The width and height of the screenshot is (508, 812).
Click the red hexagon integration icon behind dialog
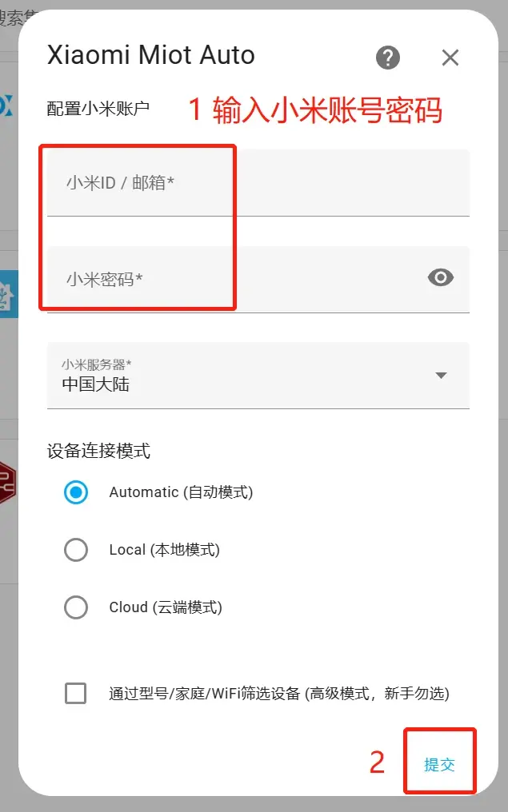8,482
